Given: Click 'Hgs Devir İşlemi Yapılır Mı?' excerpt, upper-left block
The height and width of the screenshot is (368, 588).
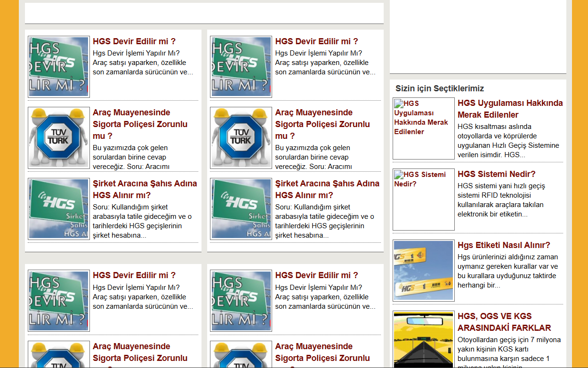Looking at the screenshot, I should [143, 63].
